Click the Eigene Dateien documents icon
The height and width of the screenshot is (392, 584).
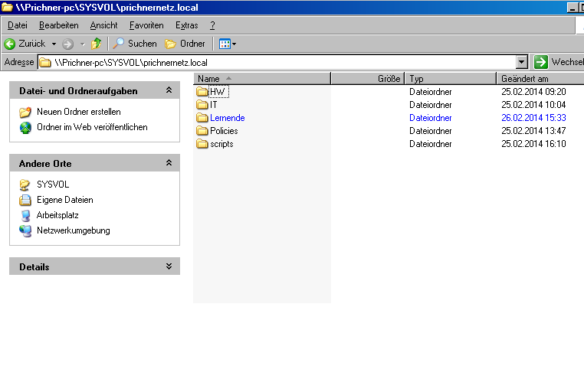click(25, 200)
